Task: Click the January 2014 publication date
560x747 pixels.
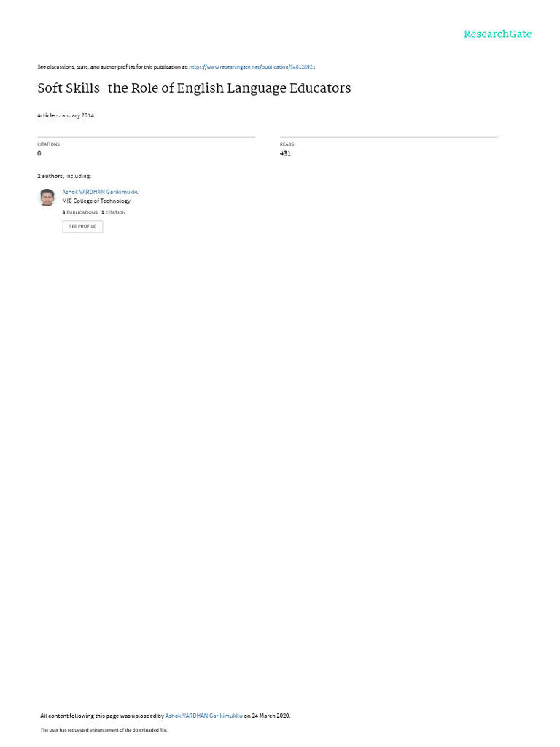Action: pyautogui.click(x=76, y=115)
